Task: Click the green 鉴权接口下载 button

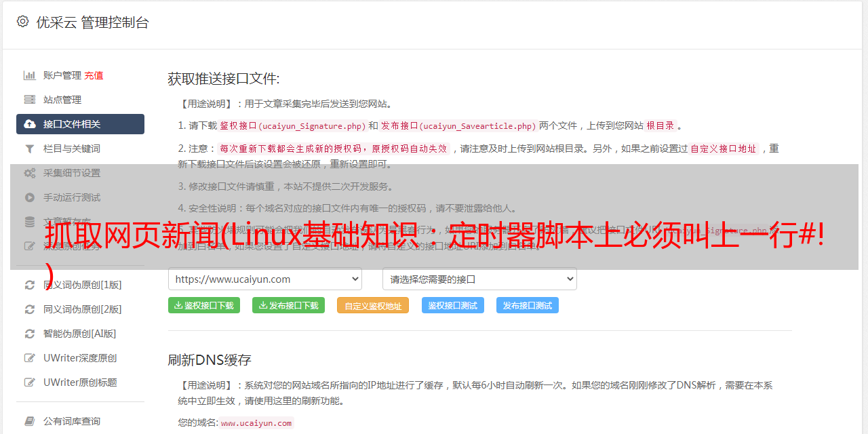Action: click(203, 305)
